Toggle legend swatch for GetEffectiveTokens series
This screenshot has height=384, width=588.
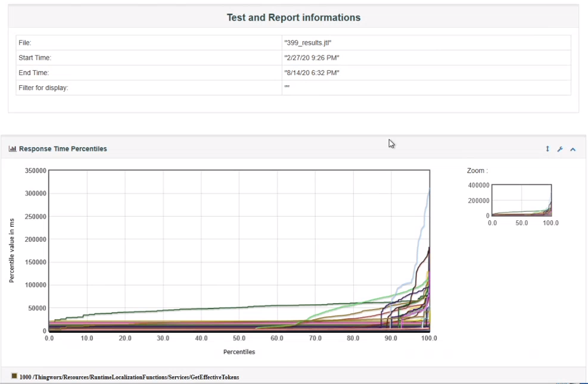14,376
